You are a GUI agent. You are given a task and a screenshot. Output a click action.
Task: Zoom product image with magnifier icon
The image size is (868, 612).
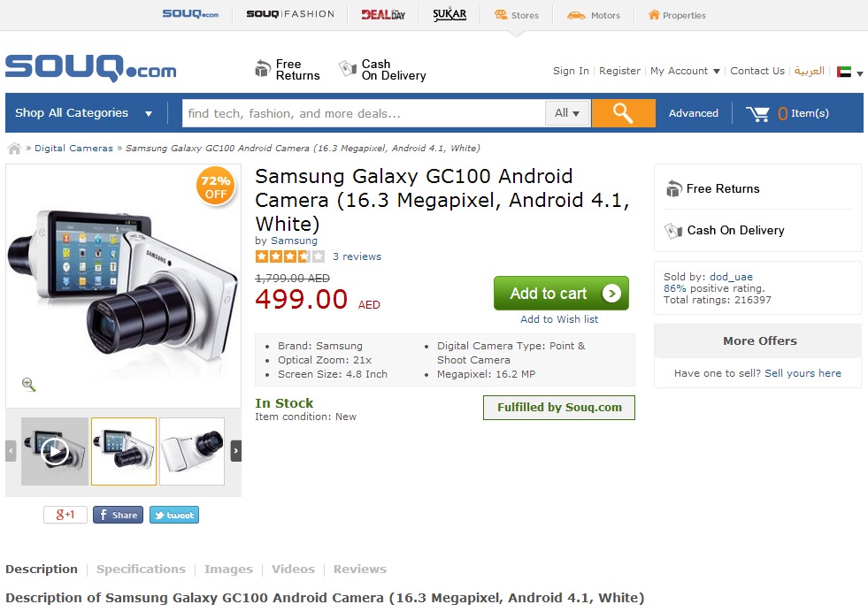[29, 384]
